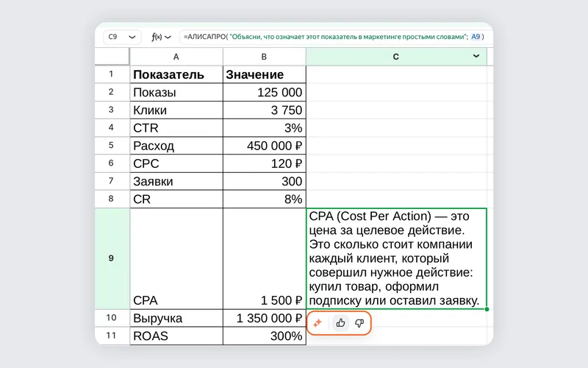Screen dimensions: 588x368
Task: Select row 4 header
Action: click(112, 127)
